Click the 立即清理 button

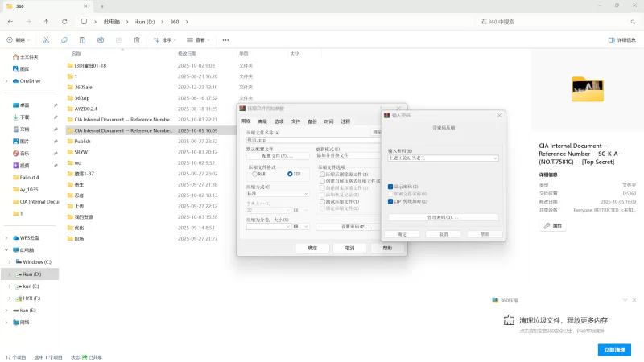615,349
